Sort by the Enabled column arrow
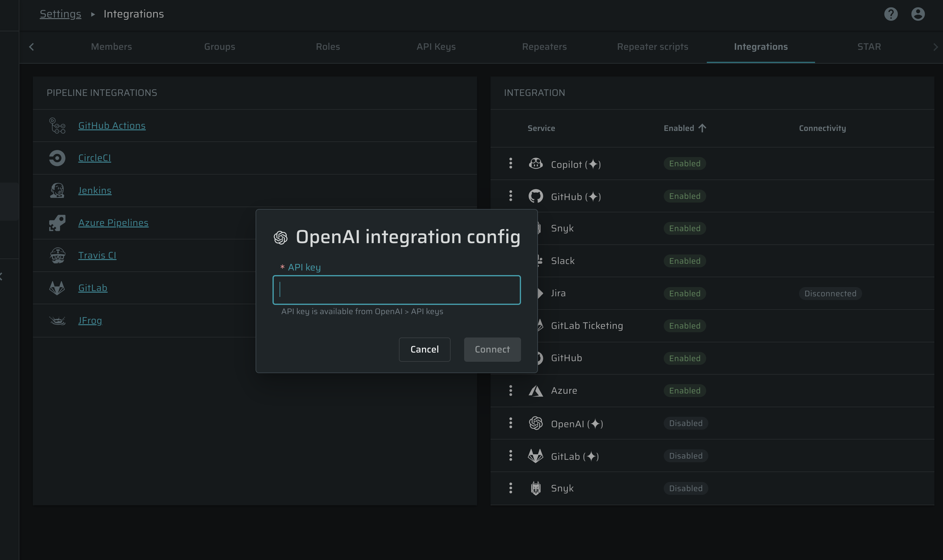The width and height of the screenshot is (943, 560). (702, 128)
